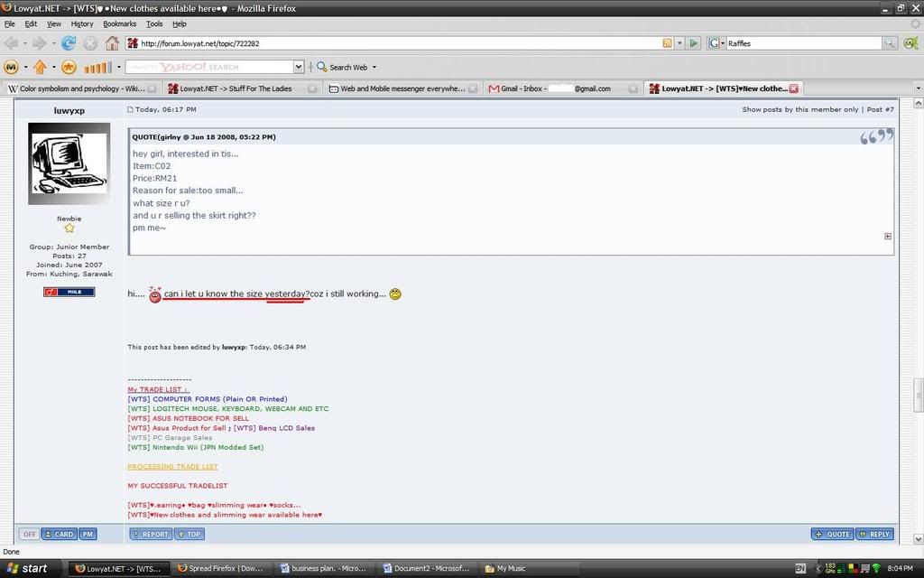Viewport: 924px width, 578px height.
Task: Open the Bookmarks menu
Action: [x=119, y=24]
